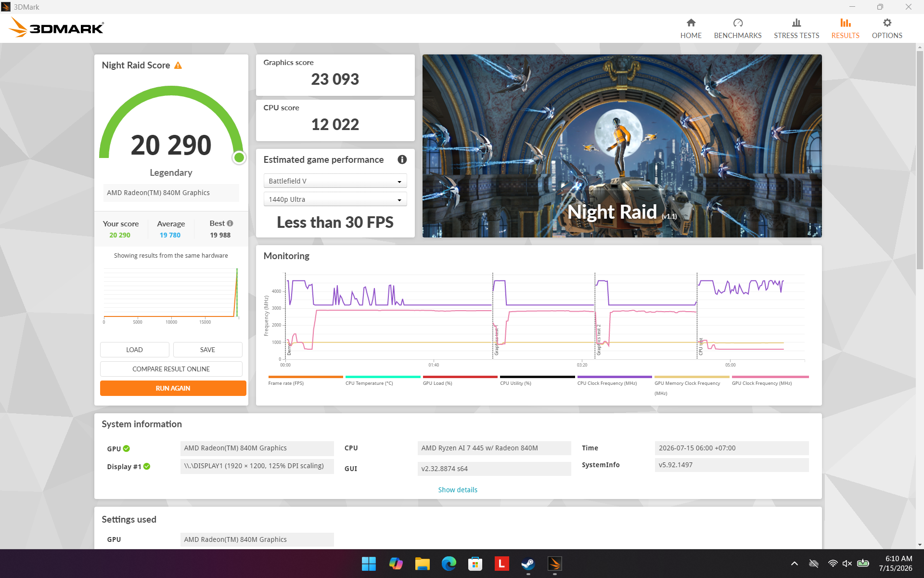Click the Show details link
This screenshot has width=924, height=578.
(457, 490)
